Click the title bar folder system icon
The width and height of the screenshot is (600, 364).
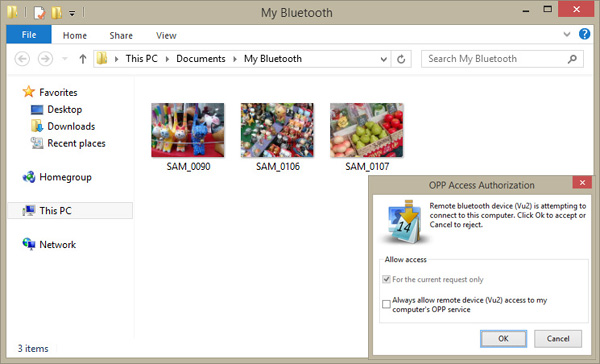pyautogui.click(x=12, y=12)
